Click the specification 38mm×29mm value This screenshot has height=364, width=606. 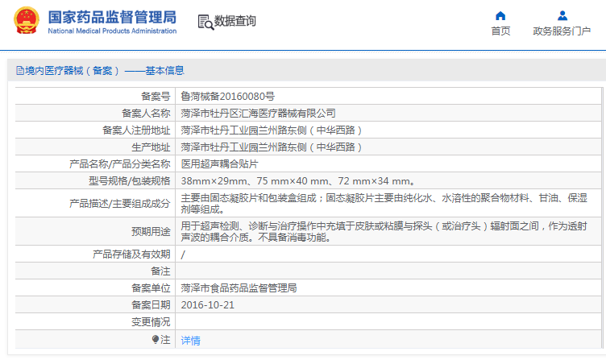point(298,181)
